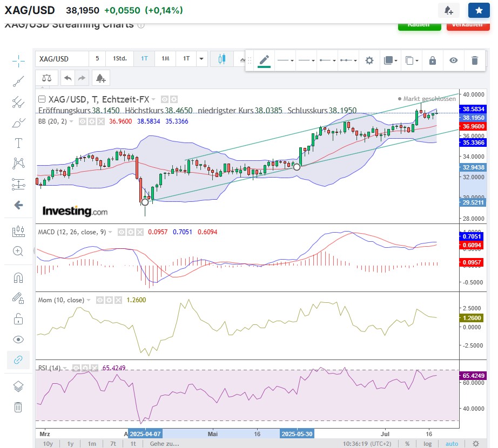Select the brush drawing tool
The height and width of the screenshot is (448, 498).
click(18, 123)
